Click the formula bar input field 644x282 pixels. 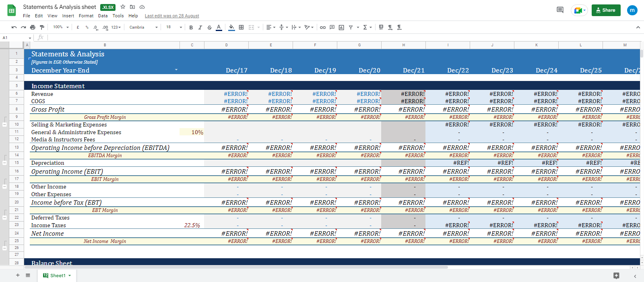pyautogui.click(x=322, y=37)
